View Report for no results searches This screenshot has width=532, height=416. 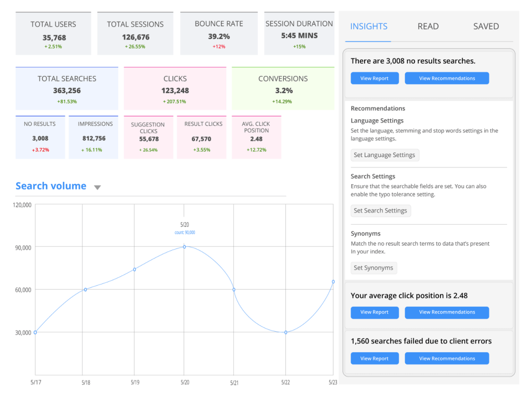point(375,78)
